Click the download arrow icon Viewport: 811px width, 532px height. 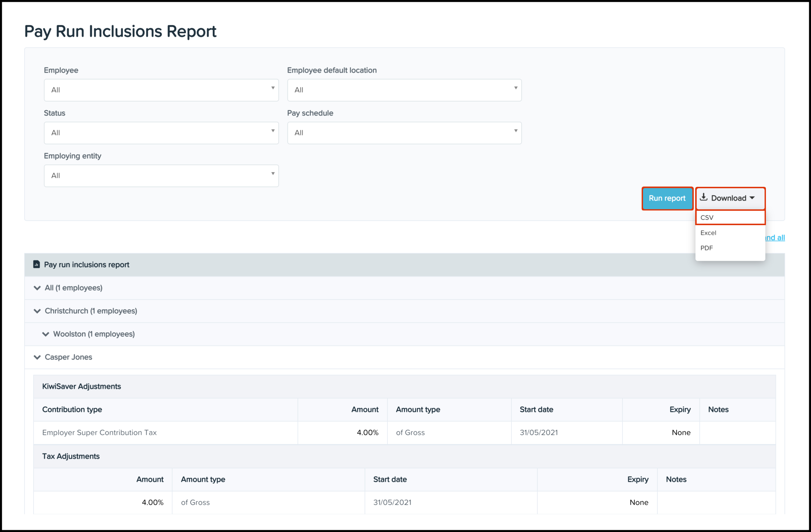[703, 197]
